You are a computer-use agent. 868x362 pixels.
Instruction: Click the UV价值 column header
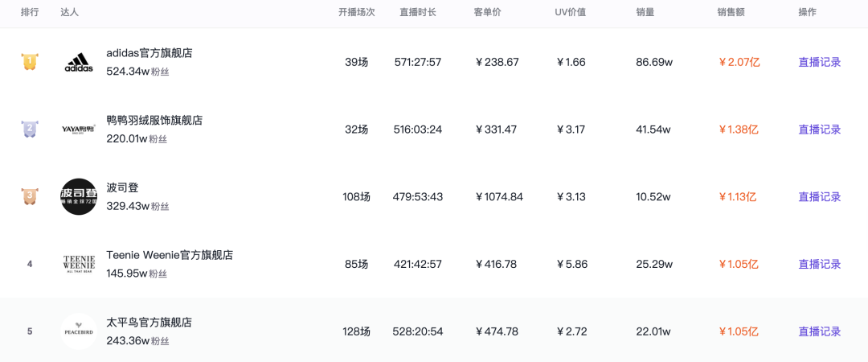coord(570,12)
